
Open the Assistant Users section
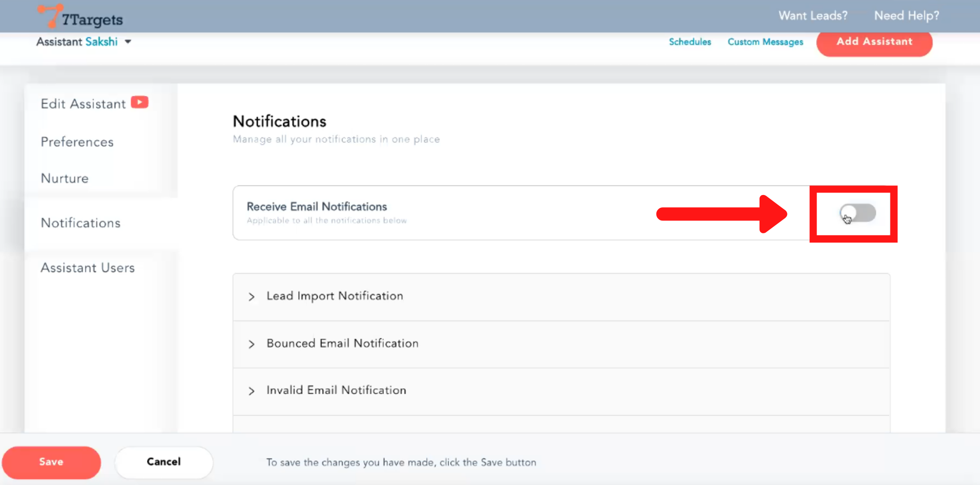coord(88,268)
